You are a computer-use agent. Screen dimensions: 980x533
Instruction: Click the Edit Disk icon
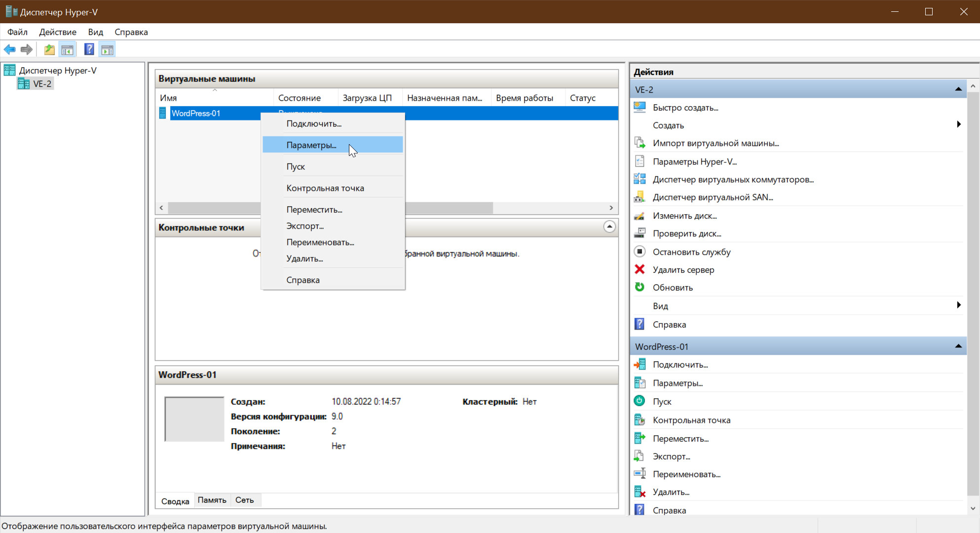click(x=640, y=216)
